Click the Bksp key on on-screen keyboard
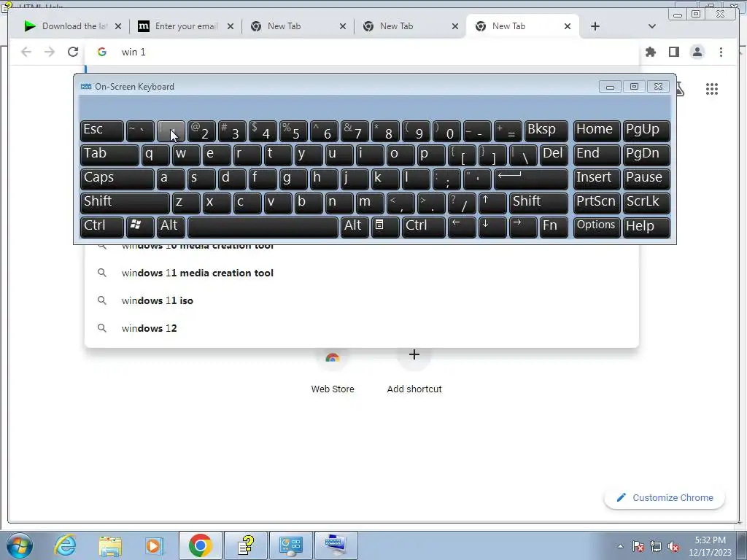This screenshot has height=560, width=747. (x=546, y=131)
